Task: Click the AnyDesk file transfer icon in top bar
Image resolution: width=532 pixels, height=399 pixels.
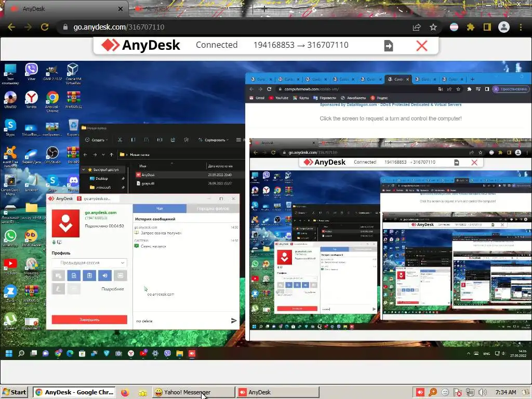Action: click(x=389, y=46)
